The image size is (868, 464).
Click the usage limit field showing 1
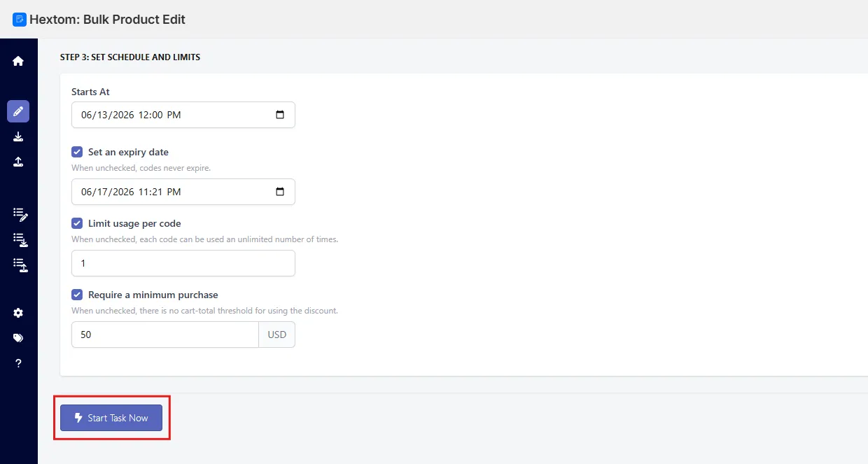pos(183,263)
